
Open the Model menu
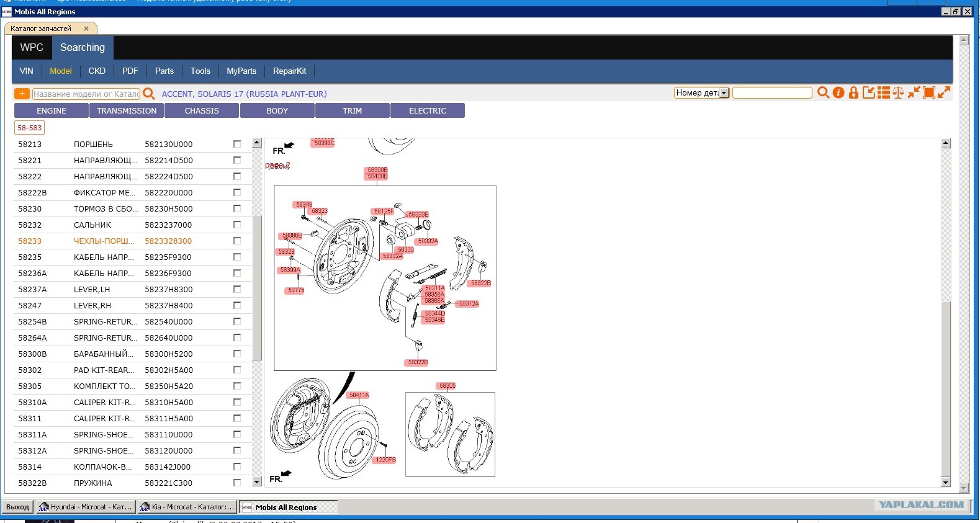(x=61, y=71)
